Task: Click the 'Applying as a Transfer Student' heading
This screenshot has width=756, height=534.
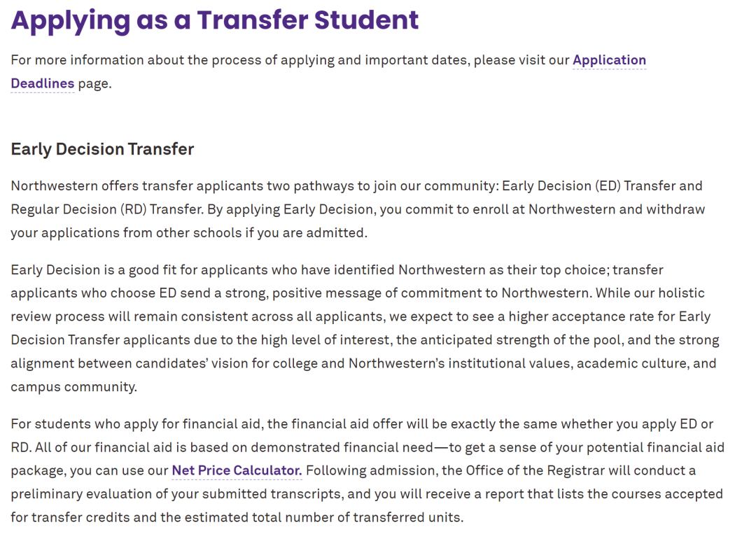Action: 215,20
